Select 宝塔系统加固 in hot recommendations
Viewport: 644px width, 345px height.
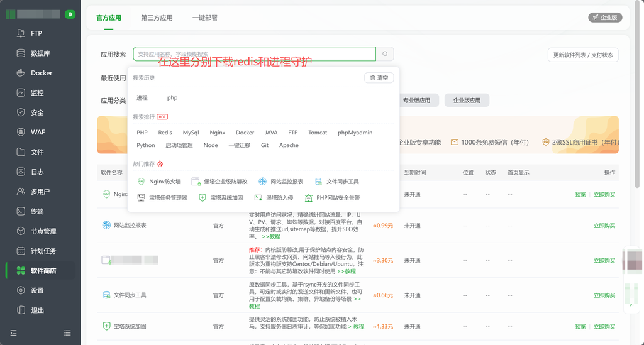221,198
